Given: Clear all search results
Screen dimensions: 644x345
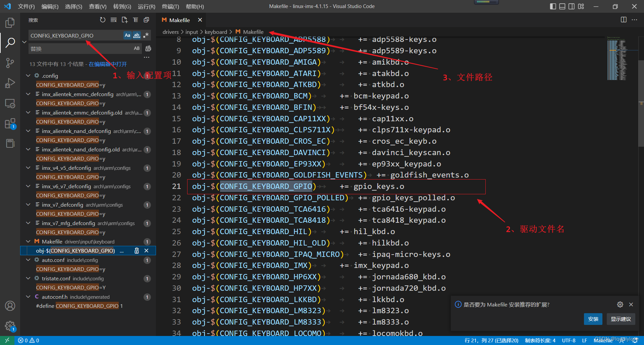Looking at the screenshot, I should click(114, 20).
